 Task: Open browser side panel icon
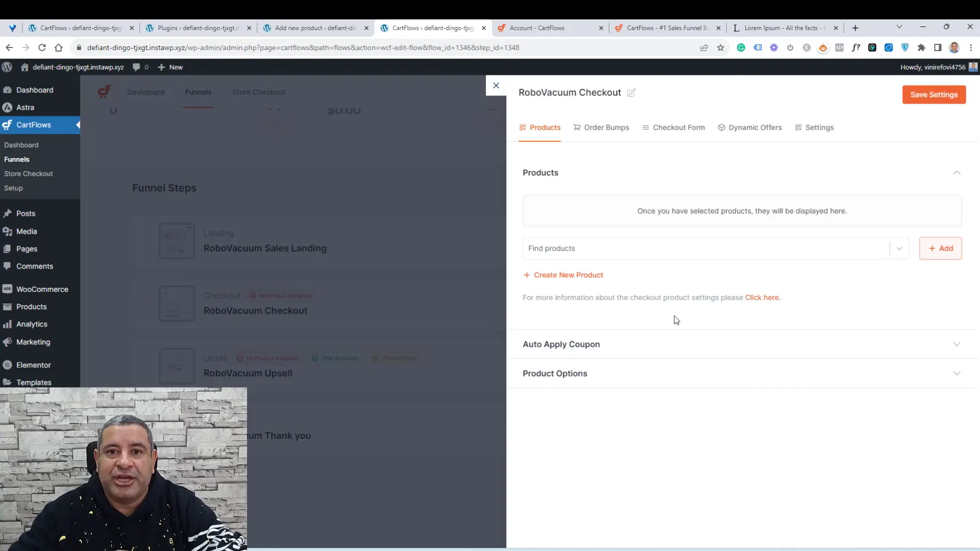click(x=938, y=47)
